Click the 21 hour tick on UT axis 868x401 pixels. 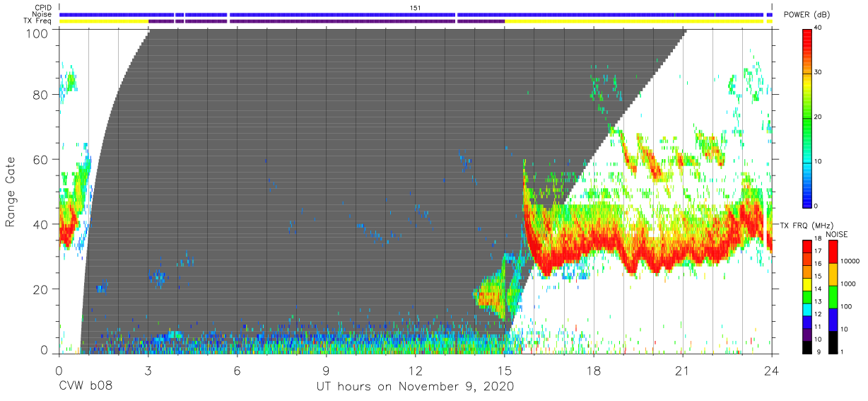coord(682,370)
